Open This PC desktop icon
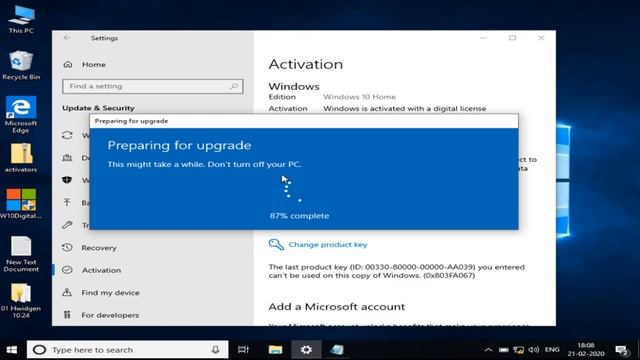Viewport: 640px width, 360px height. coord(21,19)
